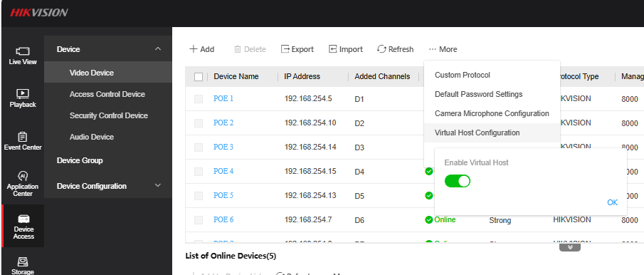Go to Event Center icon
Viewport: 644px width, 275px height.
point(23,137)
